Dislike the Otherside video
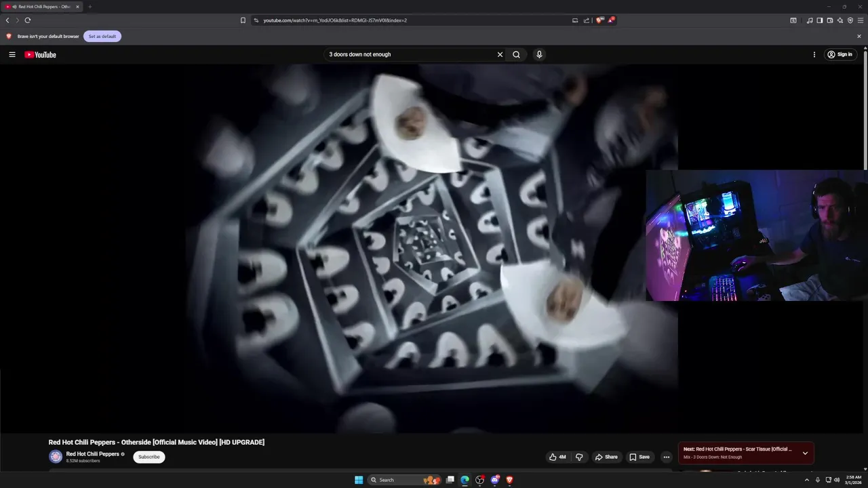 (x=579, y=457)
